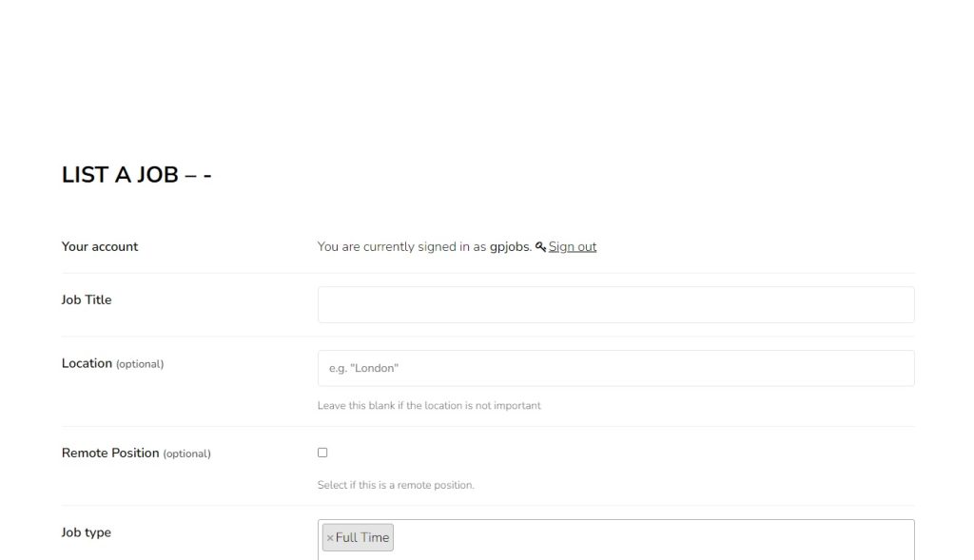The width and height of the screenshot is (974, 560).
Task: Focus the Job Title input field
Action: [615, 305]
